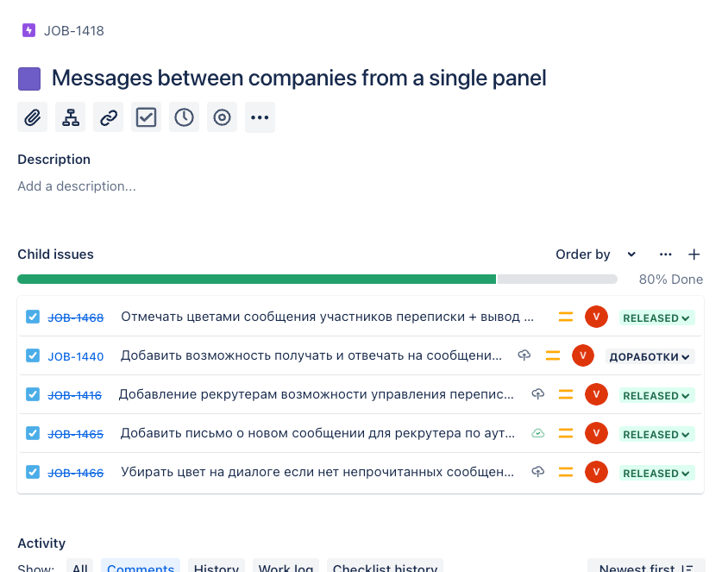This screenshot has width=728, height=572.
Task: Open issue link JOB-1466
Action: (76, 473)
